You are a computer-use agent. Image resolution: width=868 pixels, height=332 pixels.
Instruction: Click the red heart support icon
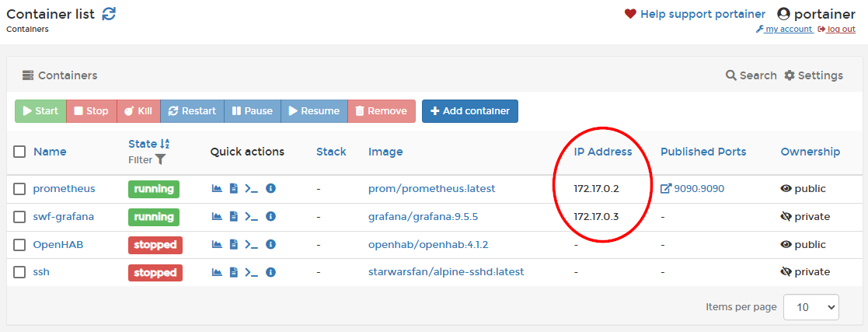(630, 14)
